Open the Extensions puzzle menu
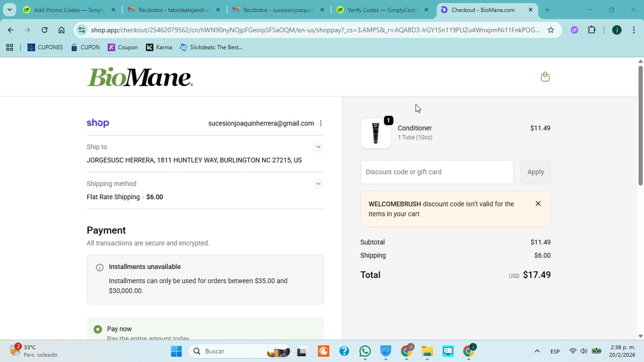Image resolution: width=644 pixels, height=362 pixels. (592, 30)
